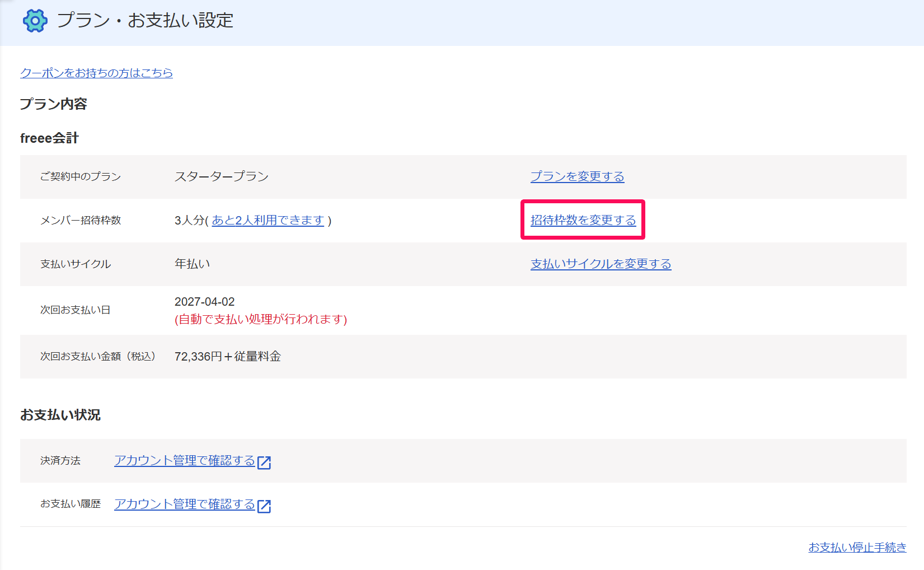Viewport: 924px width, 570px height.
Task: Open アカウント管理で確認する in 決済方法 row
Action: [185, 460]
